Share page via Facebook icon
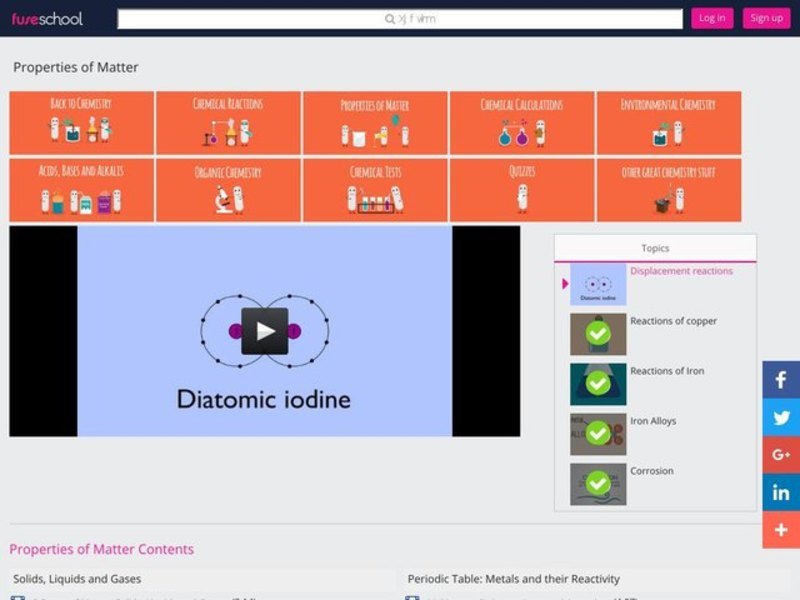The width and height of the screenshot is (800, 600). point(781,380)
